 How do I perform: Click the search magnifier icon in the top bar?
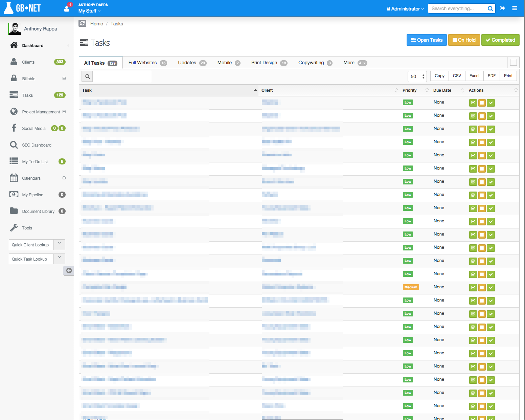490,9
